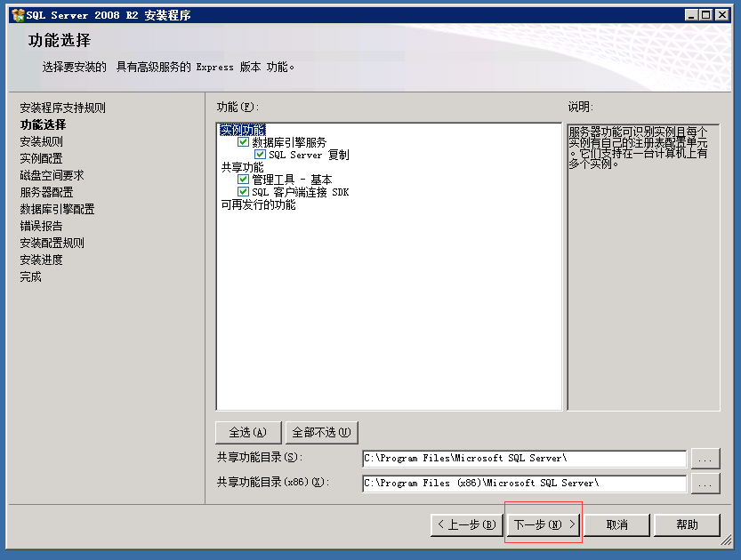Click the window resize grip corner
This screenshot has width=741, height=560.
(726, 540)
